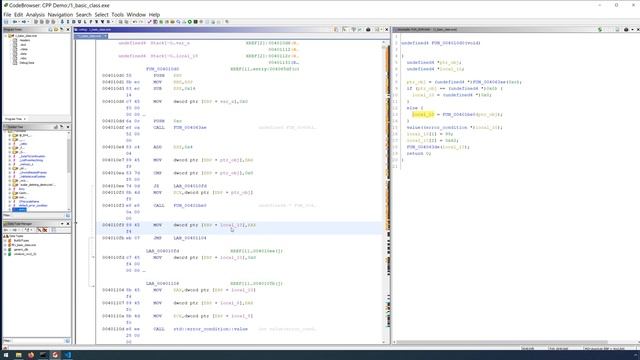Screen dimensions: 640x360
Task: Click the JMP LAB_00401104 instruction line
Action: tap(180, 238)
